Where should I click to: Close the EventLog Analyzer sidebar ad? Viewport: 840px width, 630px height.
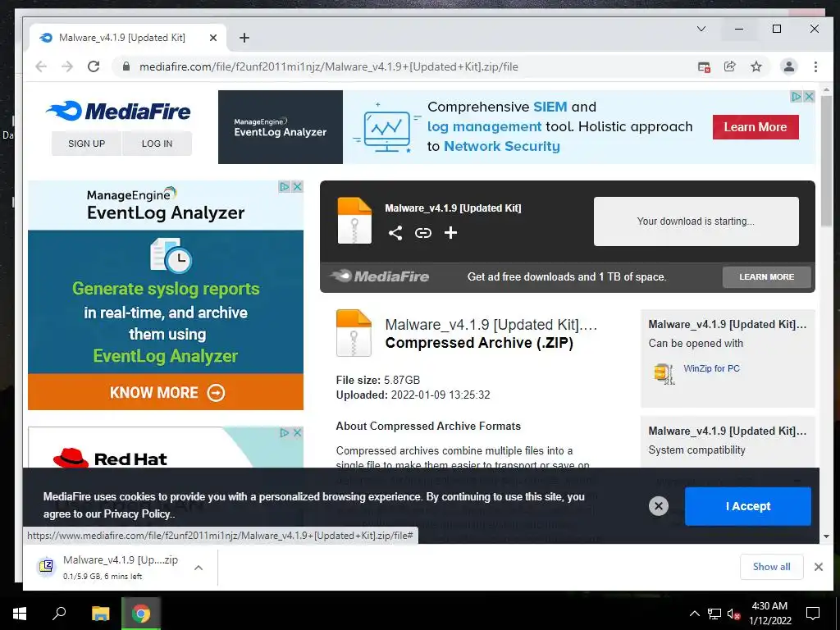tap(297, 186)
